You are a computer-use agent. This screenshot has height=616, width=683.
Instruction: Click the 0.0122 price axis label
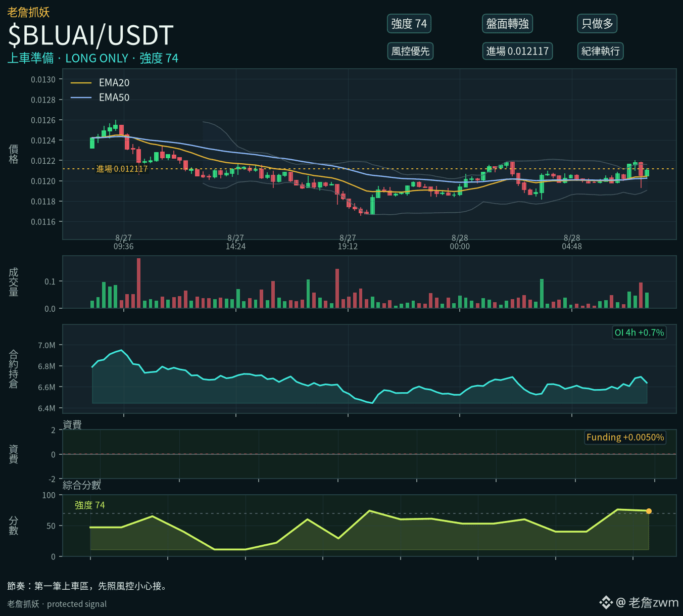43,161
